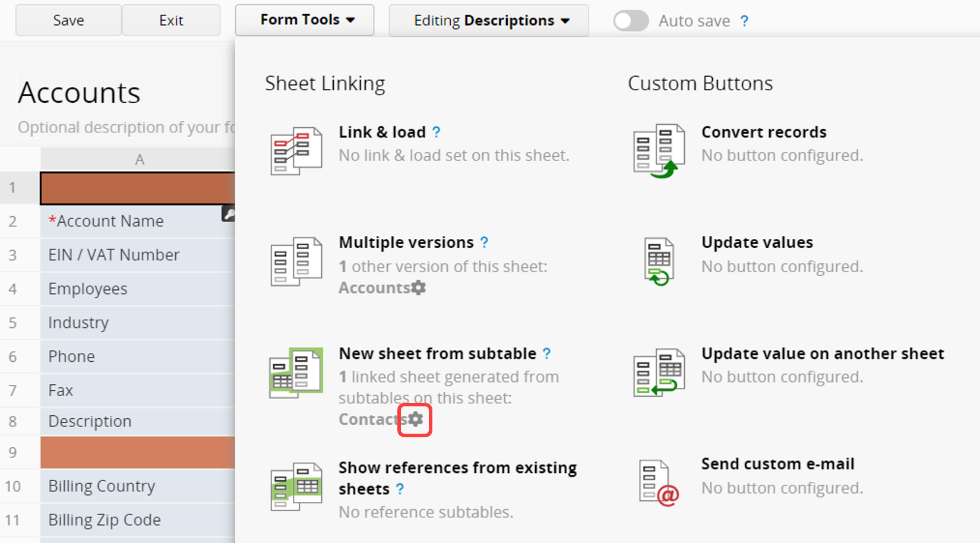This screenshot has height=543, width=980.
Task: Click the Convert records icon
Action: pyautogui.click(x=659, y=151)
